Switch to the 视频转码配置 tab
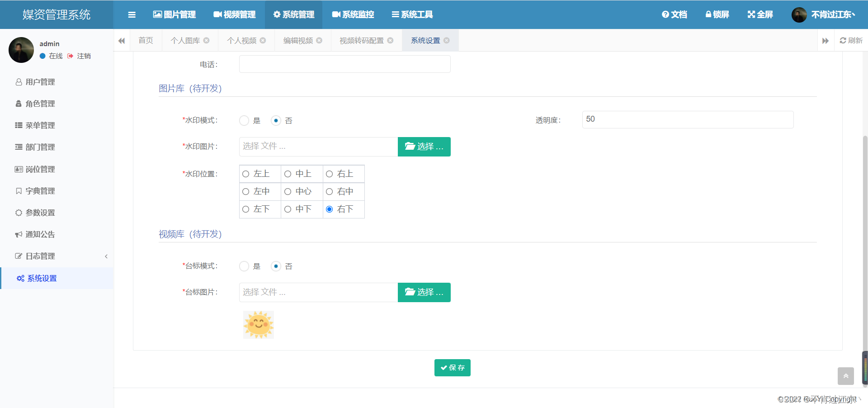 click(x=362, y=41)
